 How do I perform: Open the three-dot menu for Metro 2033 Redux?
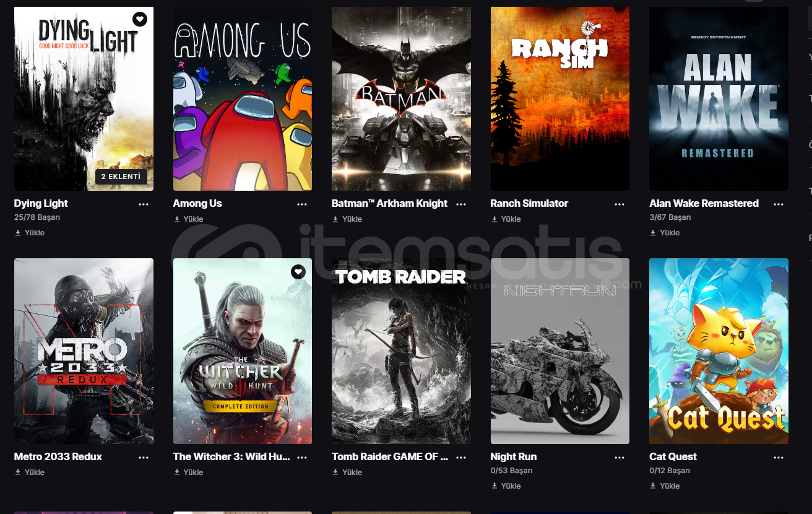tap(144, 457)
